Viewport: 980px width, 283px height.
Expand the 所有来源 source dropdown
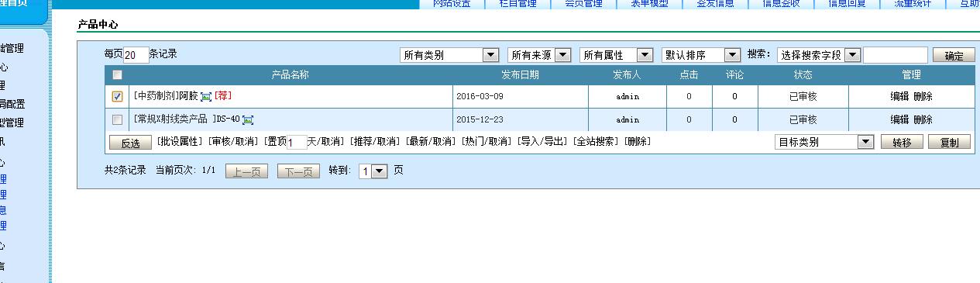tap(539, 55)
